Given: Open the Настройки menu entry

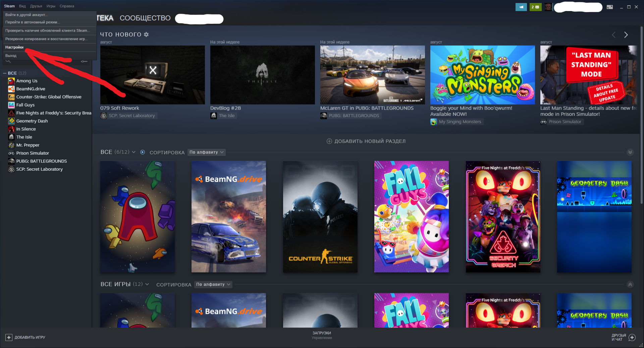Looking at the screenshot, I should 50,47.
